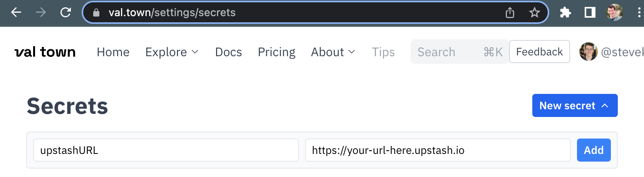Reload the page with the refresh icon
Viewport: 644px width, 177px height.
66,13
